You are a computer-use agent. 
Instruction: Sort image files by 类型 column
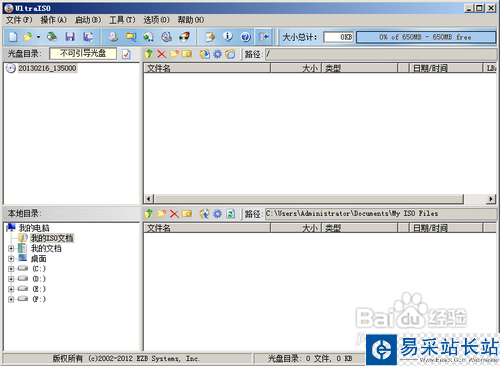pyautogui.click(x=360, y=68)
